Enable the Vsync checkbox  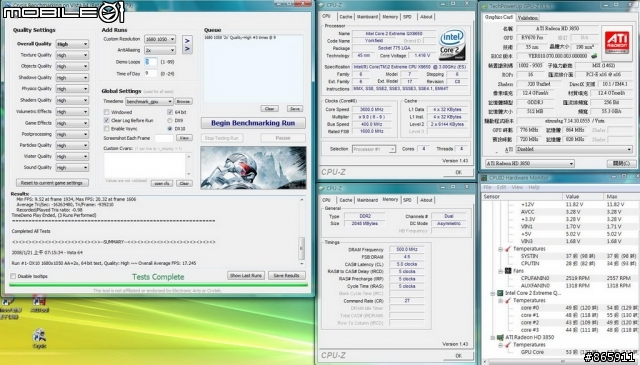pos(107,129)
